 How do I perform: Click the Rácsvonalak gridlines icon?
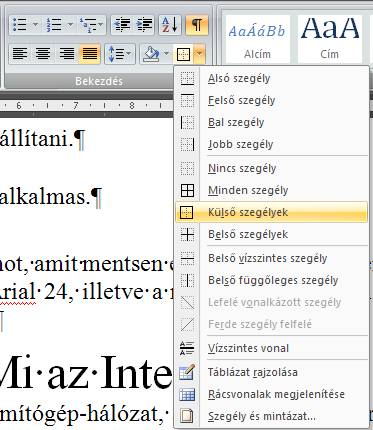point(187,395)
